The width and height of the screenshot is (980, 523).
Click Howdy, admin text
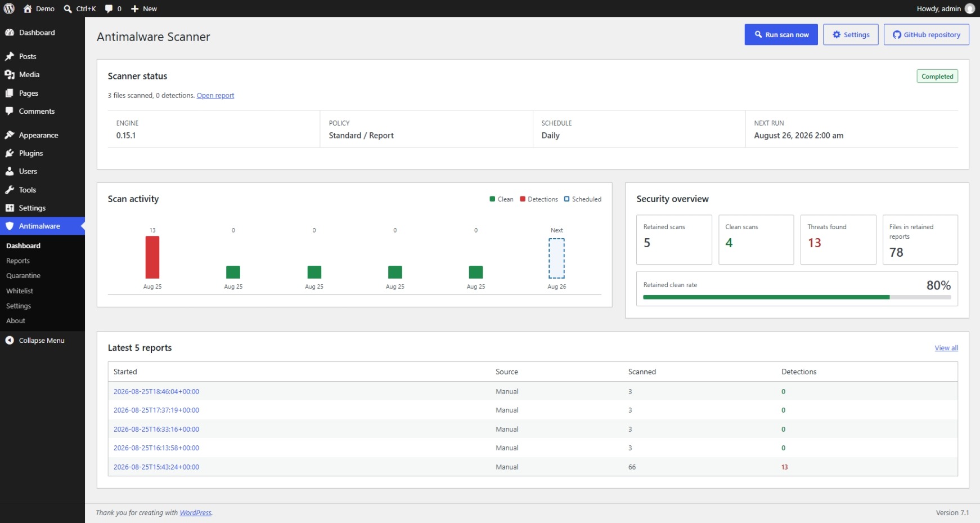(938, 8)
